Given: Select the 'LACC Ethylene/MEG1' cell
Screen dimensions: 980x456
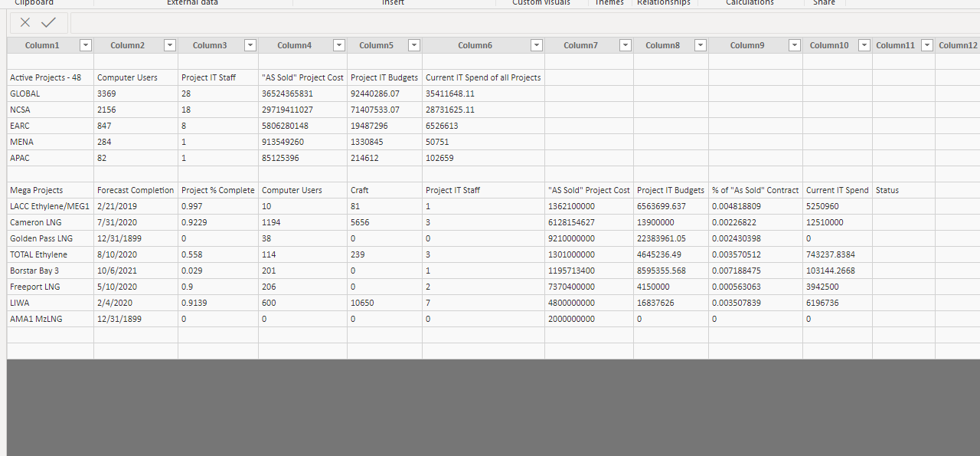Looking at the screenshot, I should [51, 206].
